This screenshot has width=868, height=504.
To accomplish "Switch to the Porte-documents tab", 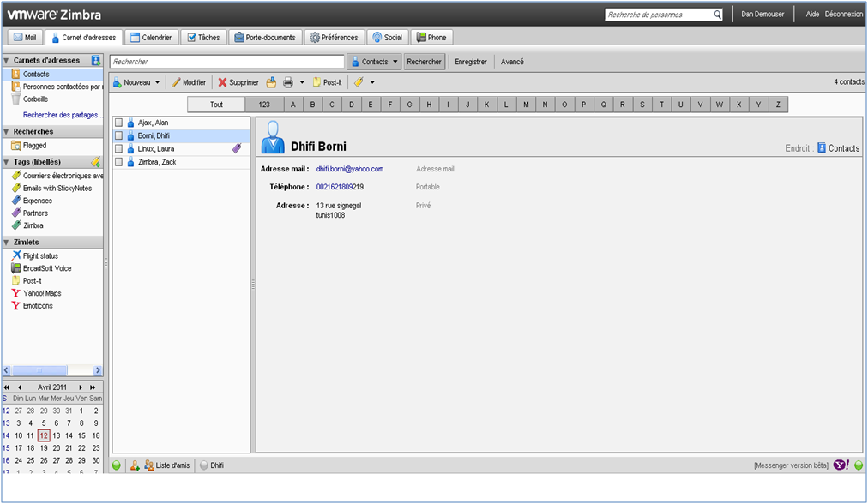I will pyautogui.click(x=265, y=38).
